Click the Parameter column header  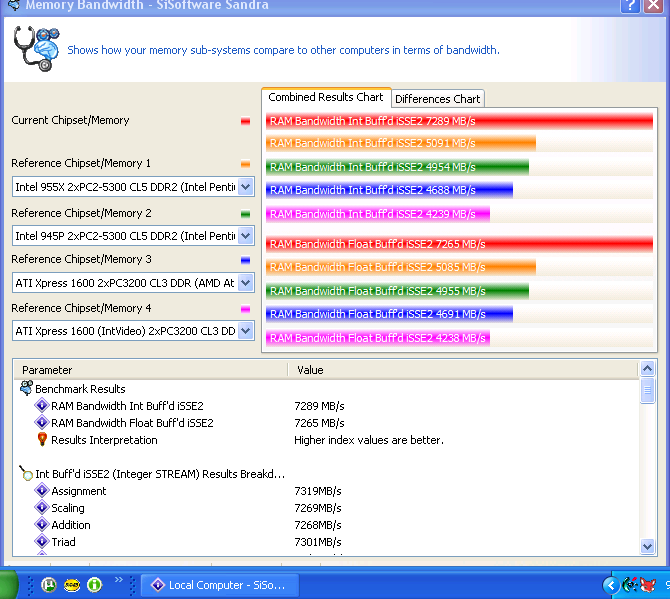(x=151, y=370)
